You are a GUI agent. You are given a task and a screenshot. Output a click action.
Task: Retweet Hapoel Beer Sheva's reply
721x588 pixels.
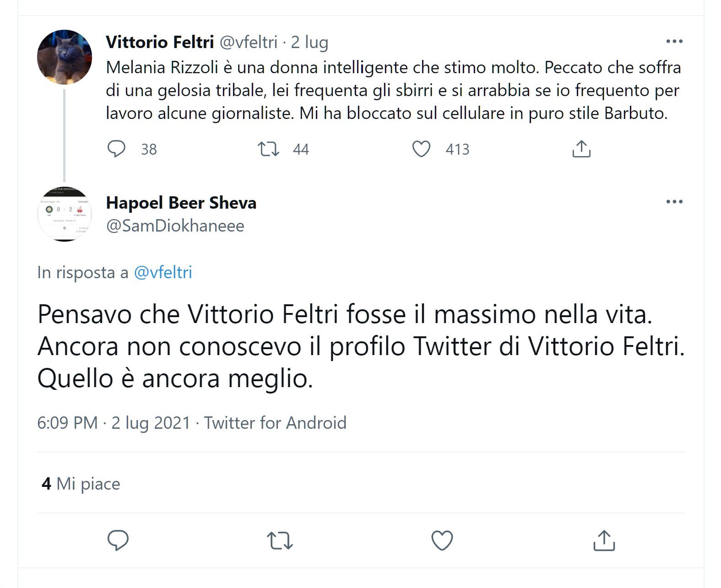tap(280, 540)
